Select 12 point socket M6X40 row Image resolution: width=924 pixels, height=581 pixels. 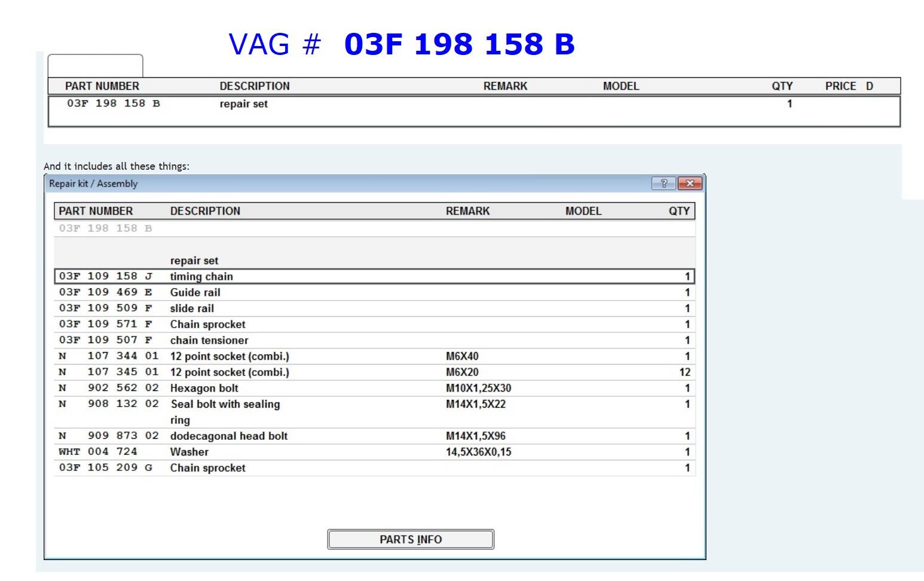(374, 356)
